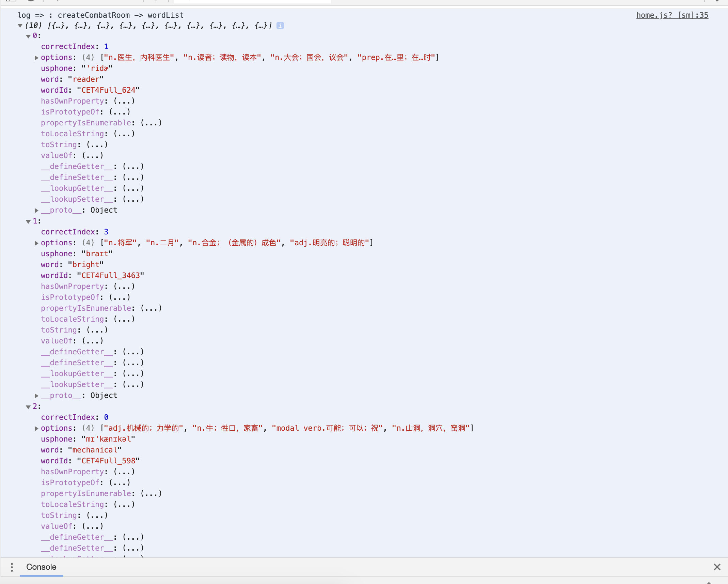This screenshot has height=584, width=728.
Task: Collapse the top-level (10) array
Action: (20, 26)
